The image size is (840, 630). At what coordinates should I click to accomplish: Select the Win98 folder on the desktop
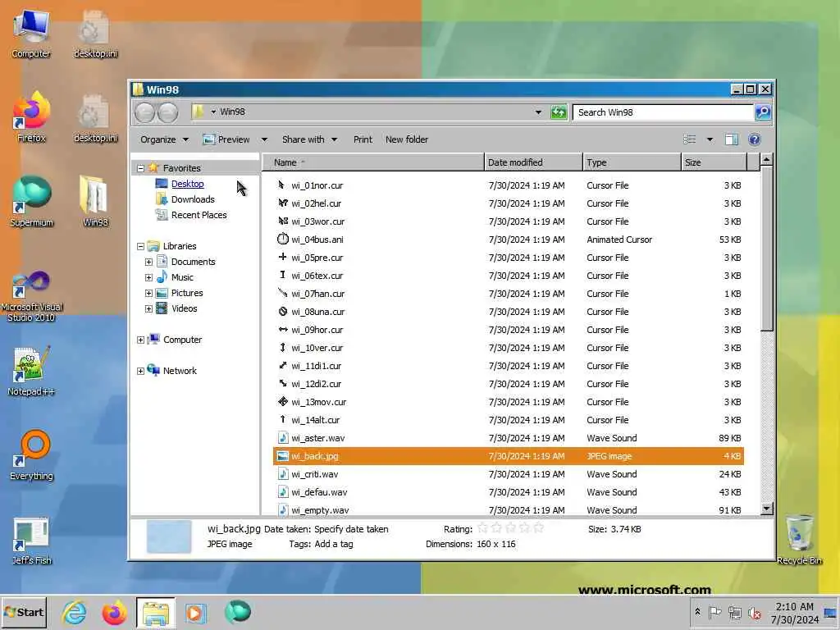pyautogui.click(x=95, y=202)
